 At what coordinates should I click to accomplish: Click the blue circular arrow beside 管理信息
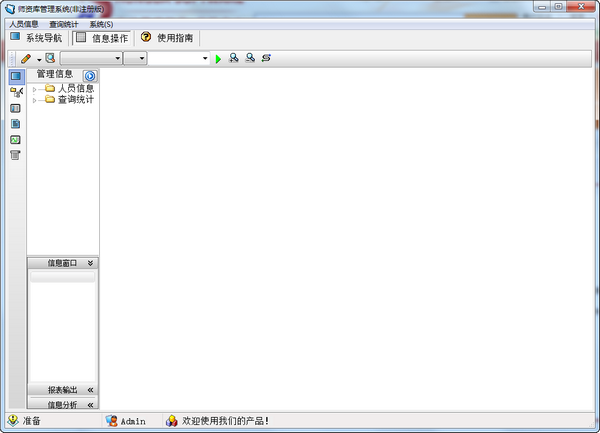90,76
